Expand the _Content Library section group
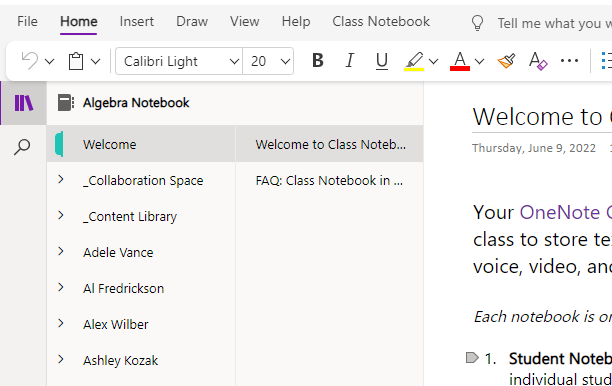612x386 pixels. [x=61, y=215]
